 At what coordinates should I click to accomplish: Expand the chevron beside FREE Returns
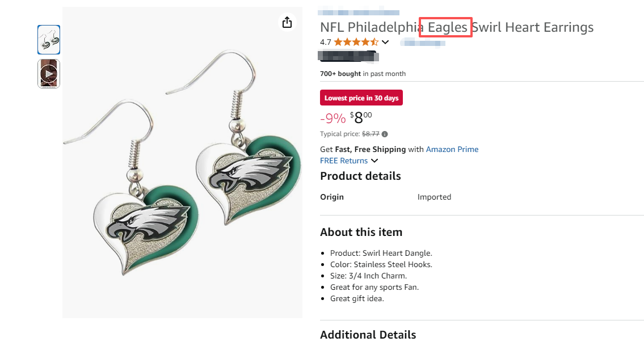click(374, 161)
